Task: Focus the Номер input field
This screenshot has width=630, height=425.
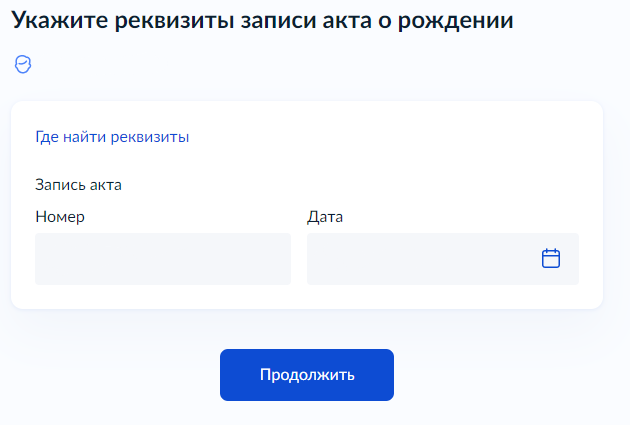Action: click(x=163, y=259)
